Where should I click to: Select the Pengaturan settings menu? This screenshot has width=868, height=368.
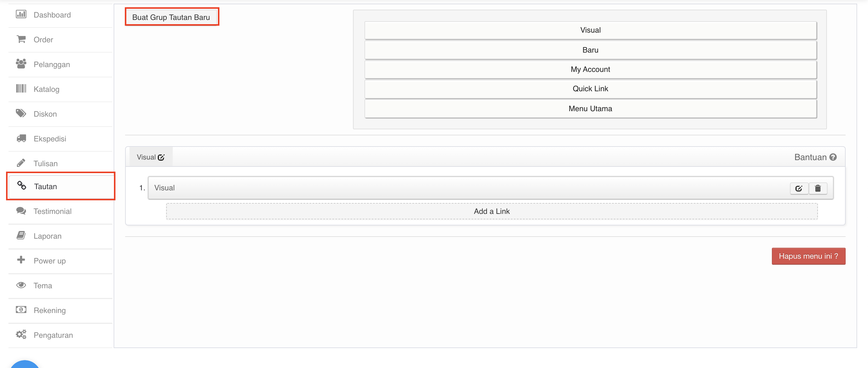53,335
